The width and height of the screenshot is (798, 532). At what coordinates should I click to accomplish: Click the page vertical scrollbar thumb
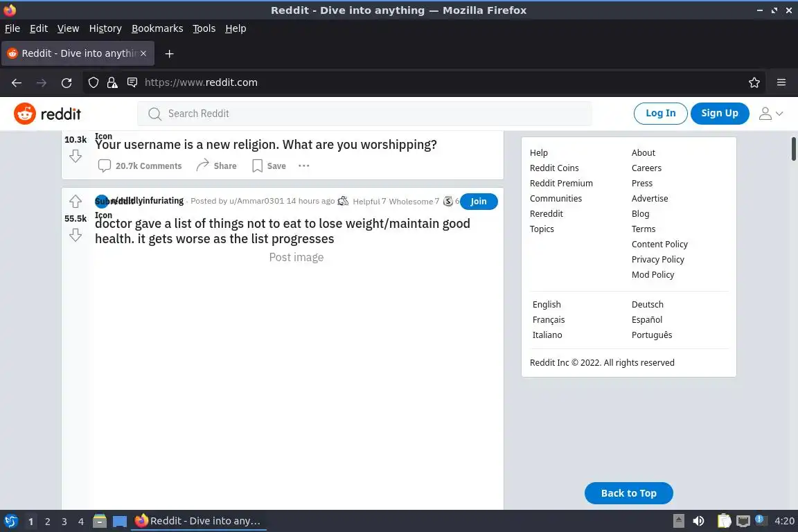click(x=793, y=149)
